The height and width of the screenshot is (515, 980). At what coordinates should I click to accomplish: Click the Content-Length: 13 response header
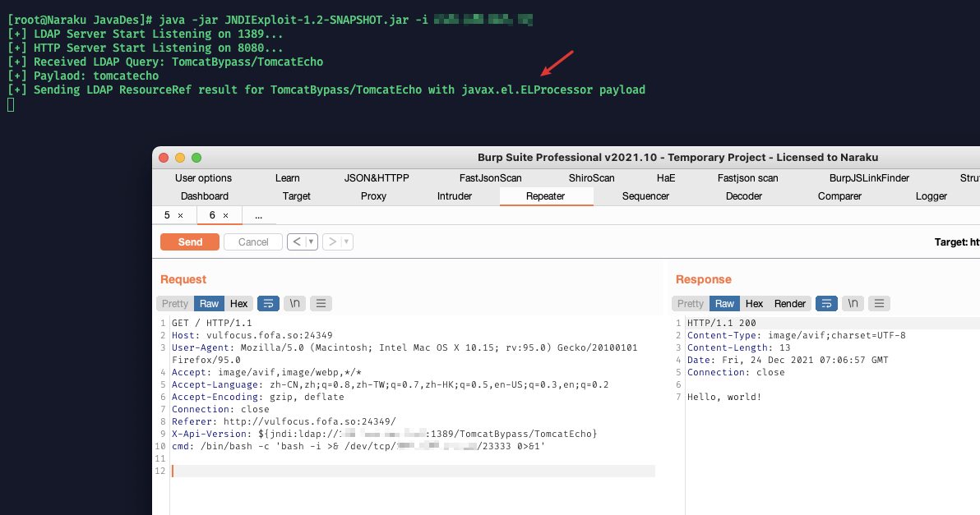coord(739,347)
